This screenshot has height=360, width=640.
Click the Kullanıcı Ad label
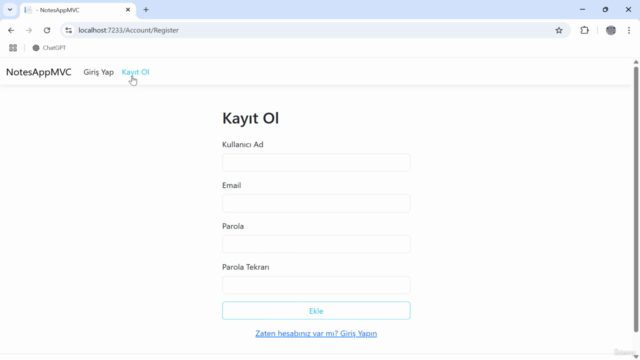pyautogui.click(x=242, y=144)
